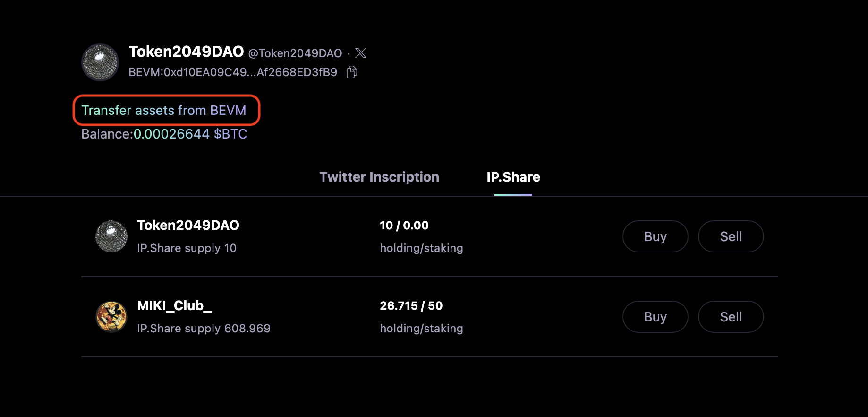Click the 26.715 / 50 holding/staking value
Screen dimensions: 868x417
pyautogui.click(x=411, y=306)
